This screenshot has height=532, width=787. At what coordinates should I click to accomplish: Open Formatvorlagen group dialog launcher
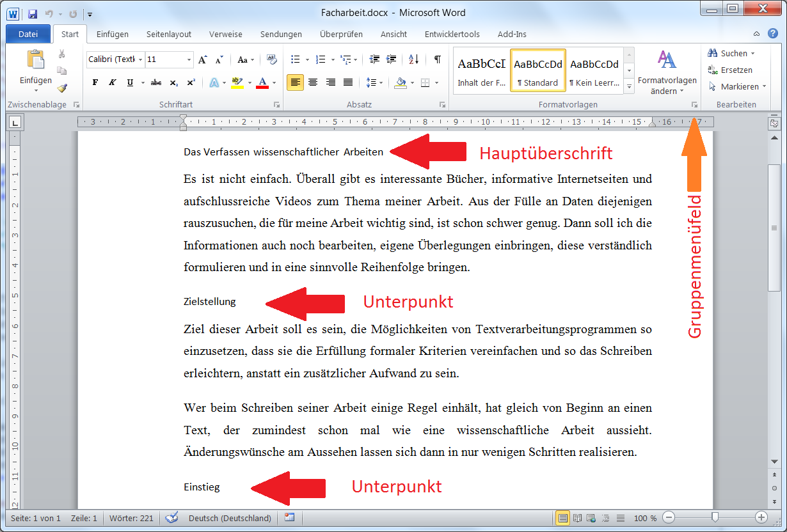point(694,104)
